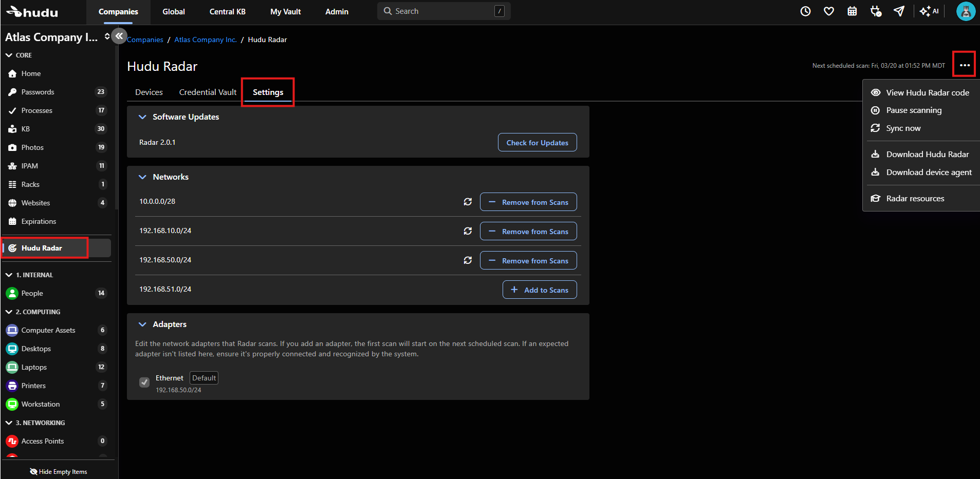Open Global in the top navigation
The image size is (980, 479).
tap(174, 11)
